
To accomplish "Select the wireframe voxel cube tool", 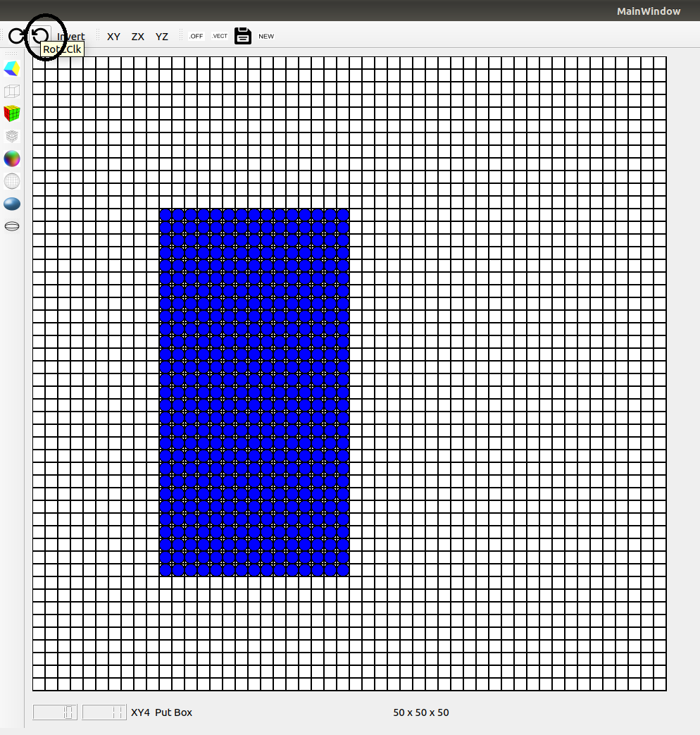I will tap(11, 136).
